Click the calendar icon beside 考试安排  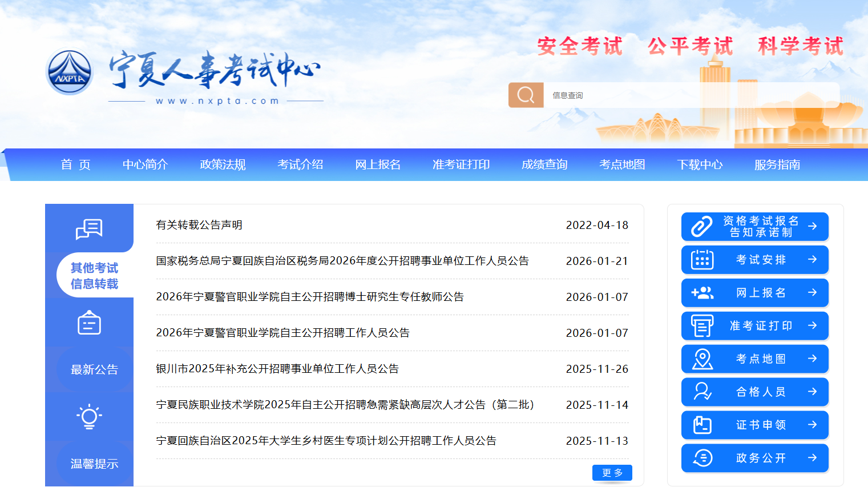tap(702, 260)
